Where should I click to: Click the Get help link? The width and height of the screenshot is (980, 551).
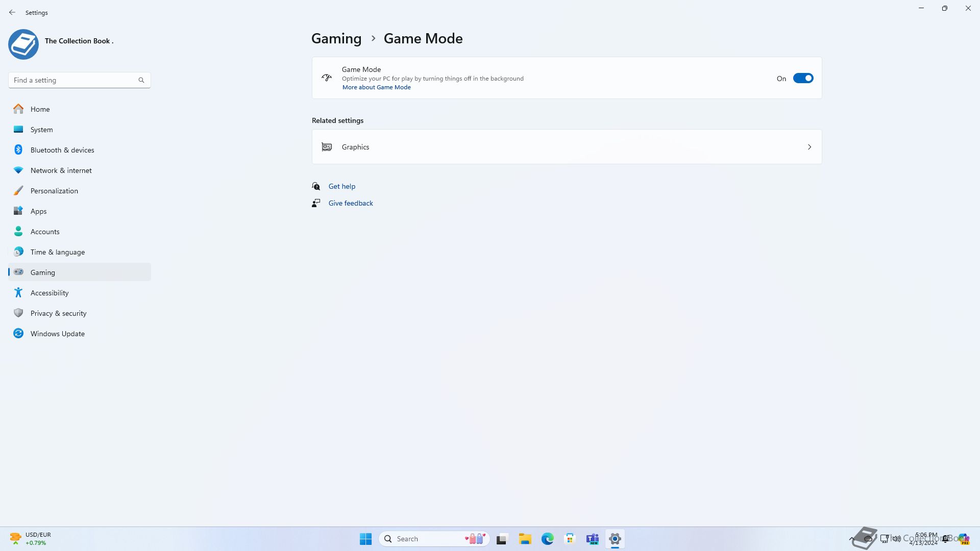(x=341, y=186)
